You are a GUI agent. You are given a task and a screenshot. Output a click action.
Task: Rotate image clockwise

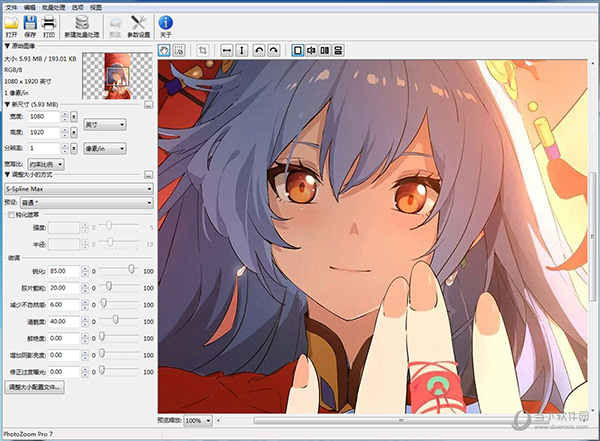click(x=274, y=50)
